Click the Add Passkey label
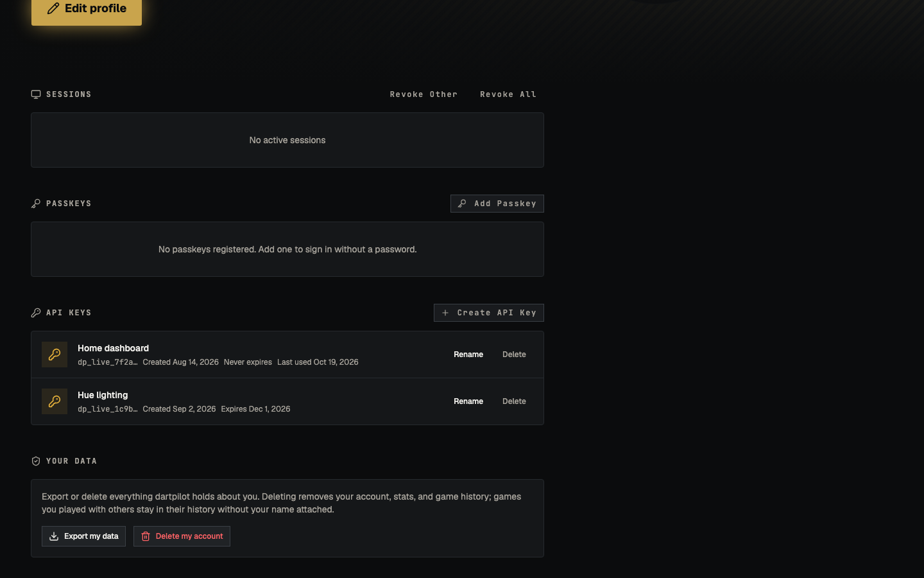Viewport: 924px width, 578px height. point(505,204)
